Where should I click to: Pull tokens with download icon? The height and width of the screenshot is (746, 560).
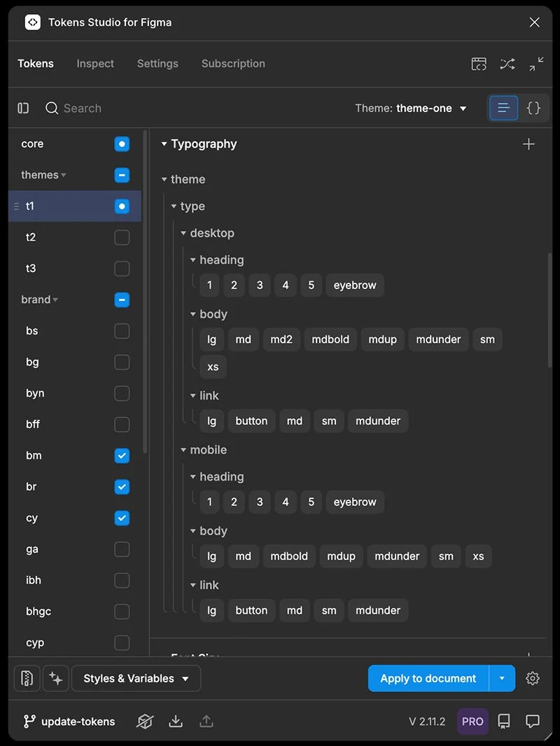(x=176, y=722)
